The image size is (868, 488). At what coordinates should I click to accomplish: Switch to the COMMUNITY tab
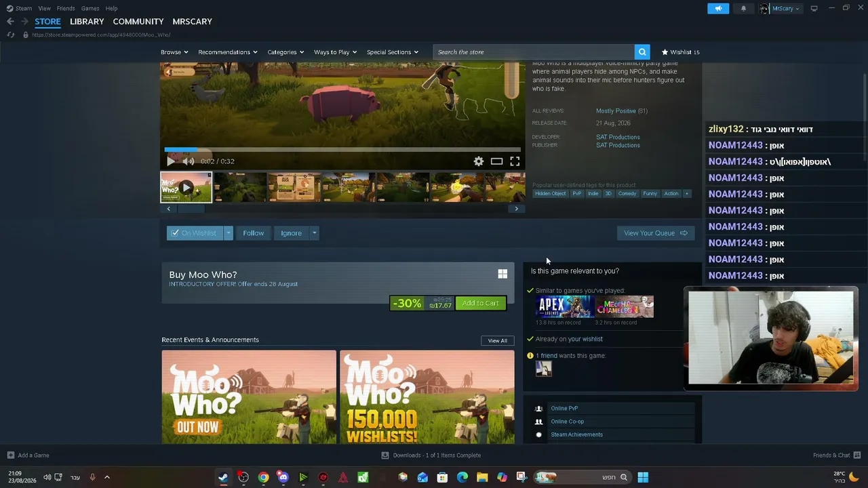(x=138, y=22)
